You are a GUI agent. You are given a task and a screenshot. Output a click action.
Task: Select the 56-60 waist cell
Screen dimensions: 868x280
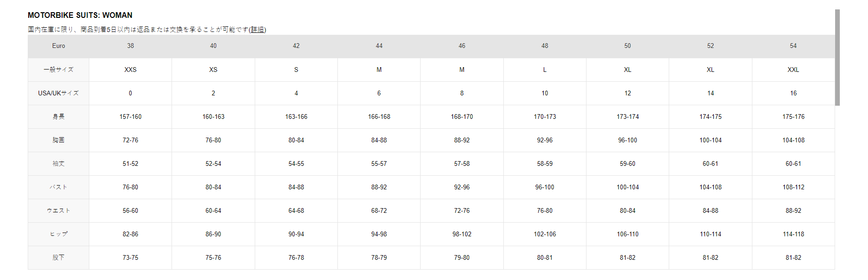130,210
